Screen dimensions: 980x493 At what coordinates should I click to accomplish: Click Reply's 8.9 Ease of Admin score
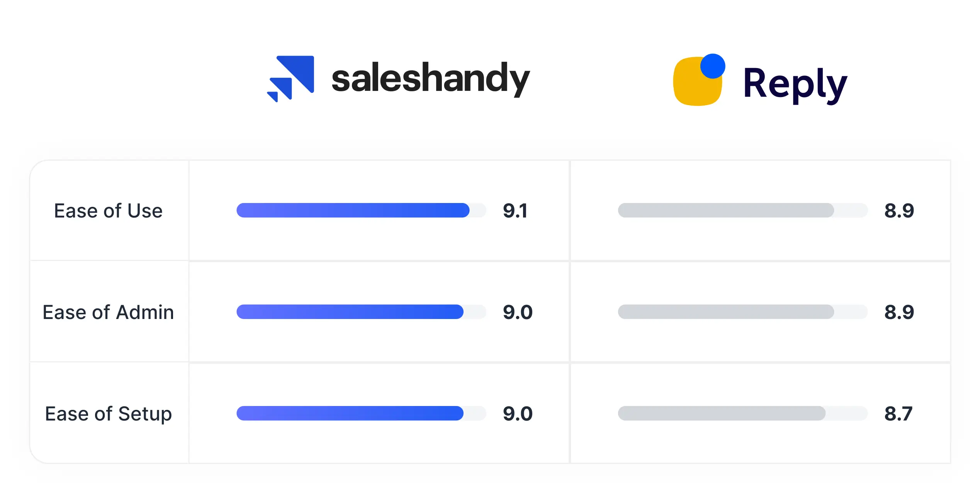pyautogui.click(x=899, y=312)
